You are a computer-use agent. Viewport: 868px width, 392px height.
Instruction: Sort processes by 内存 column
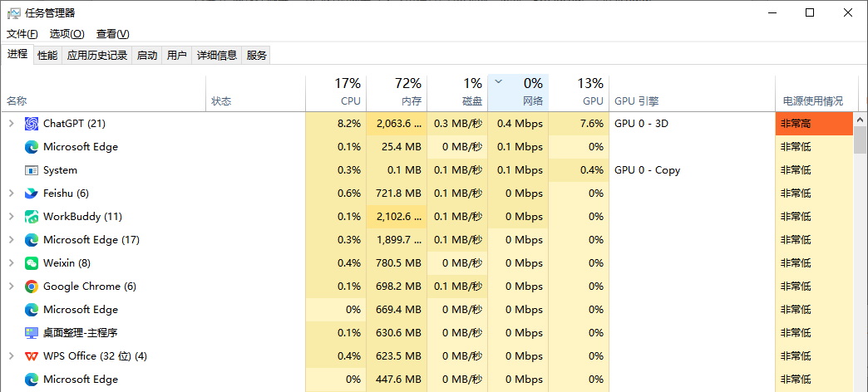(x=397, y=93)
